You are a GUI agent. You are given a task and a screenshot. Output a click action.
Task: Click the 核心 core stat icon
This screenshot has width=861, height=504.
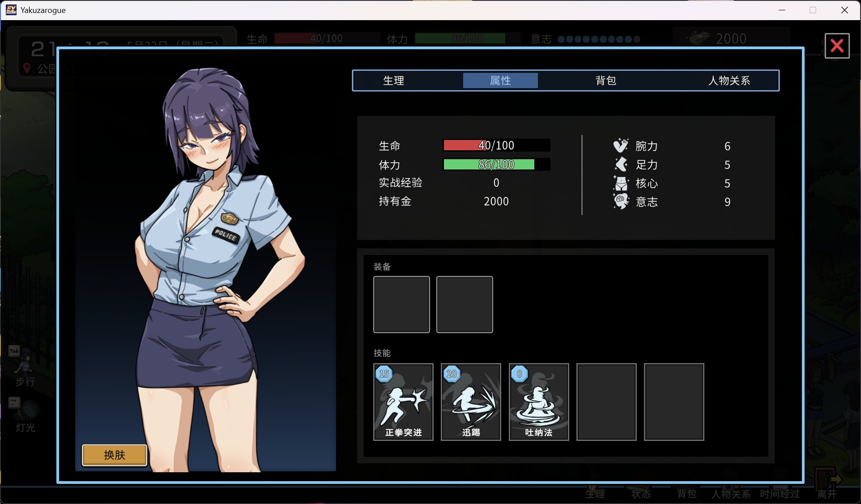(621, 183)
